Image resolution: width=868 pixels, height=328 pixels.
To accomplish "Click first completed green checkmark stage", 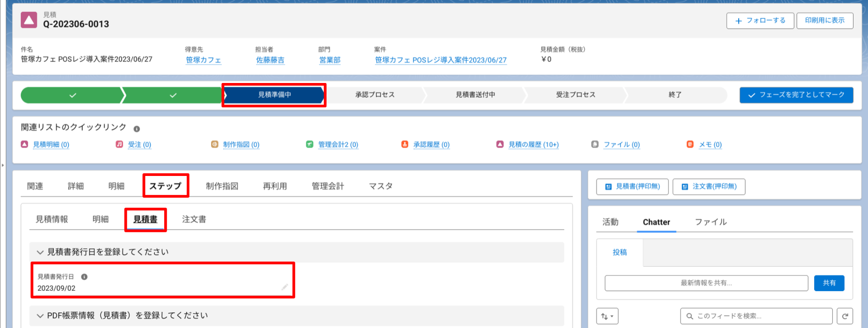I will coord(73,95).
